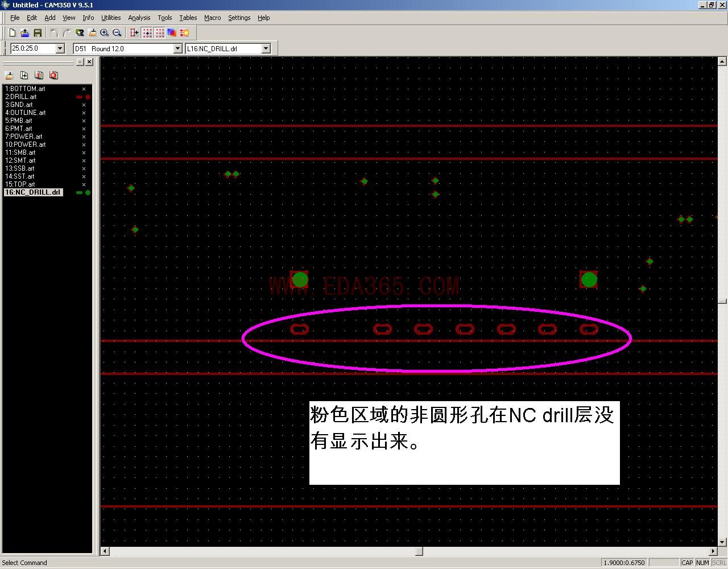Open the Macro menu

pos(213,18)
